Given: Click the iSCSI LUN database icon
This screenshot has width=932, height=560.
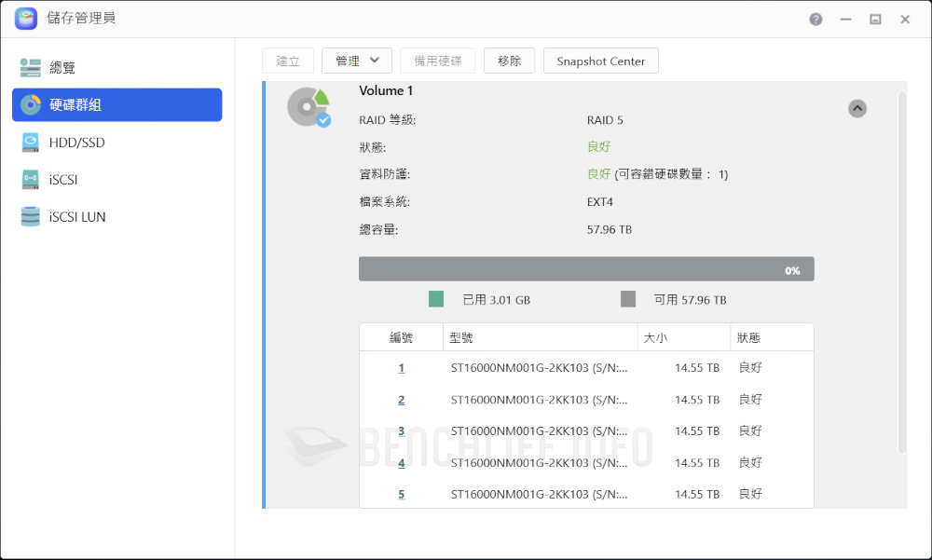Looking at the screenshot, I should pyautogui.click(x=31, y=216).
